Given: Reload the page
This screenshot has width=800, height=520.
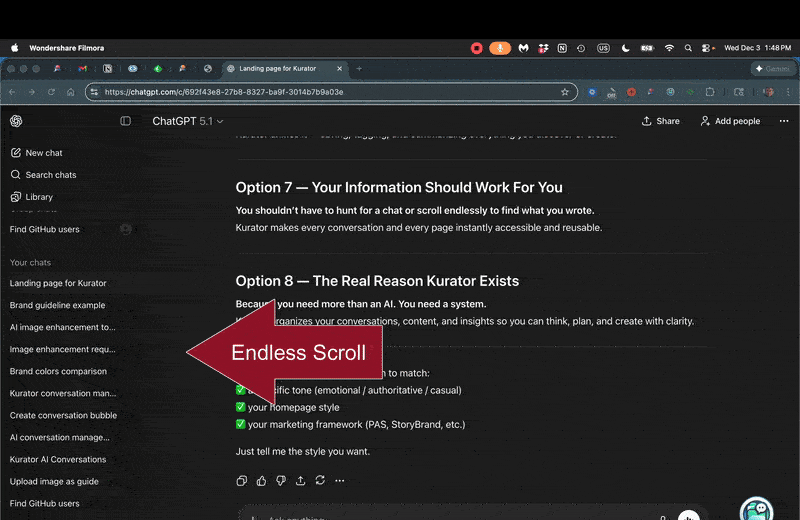Looking at the screenshot, I should (x=51, y=92).
